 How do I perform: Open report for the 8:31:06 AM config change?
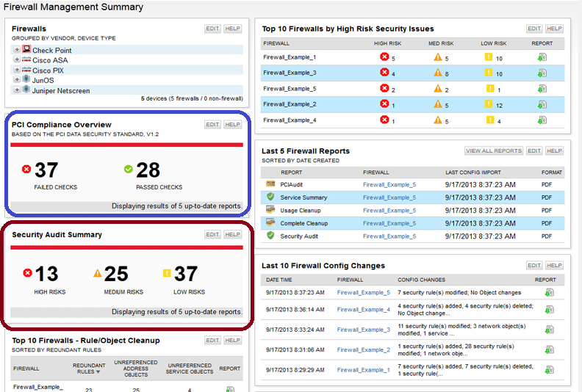pos(550,349)
